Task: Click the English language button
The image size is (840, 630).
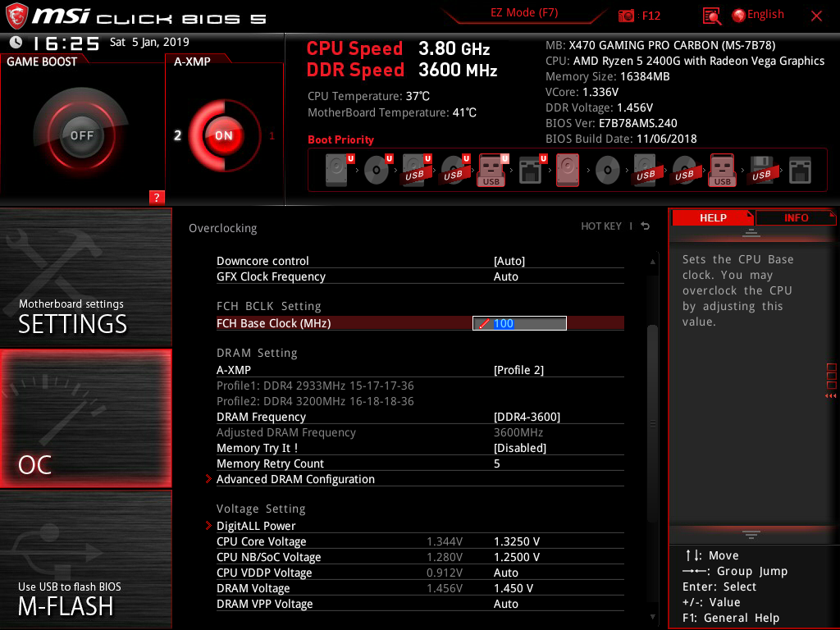Action: pos(765,15)
